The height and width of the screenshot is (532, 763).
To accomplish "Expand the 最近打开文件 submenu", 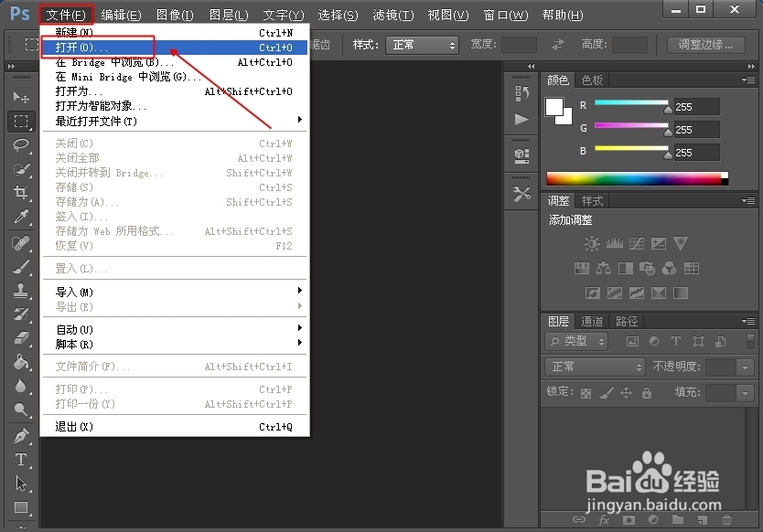I will click(174, 121).
